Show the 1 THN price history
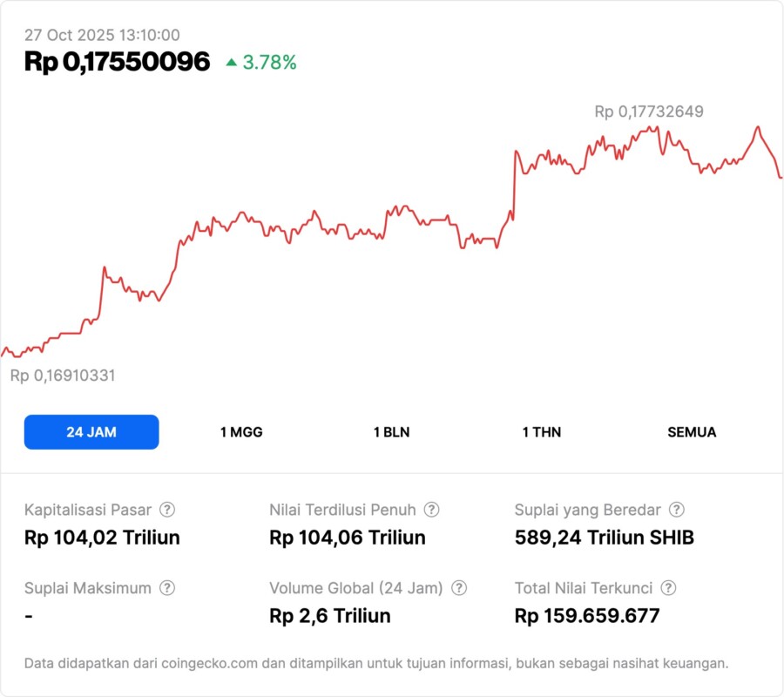784x697 pixels. (x=542, y=432)
